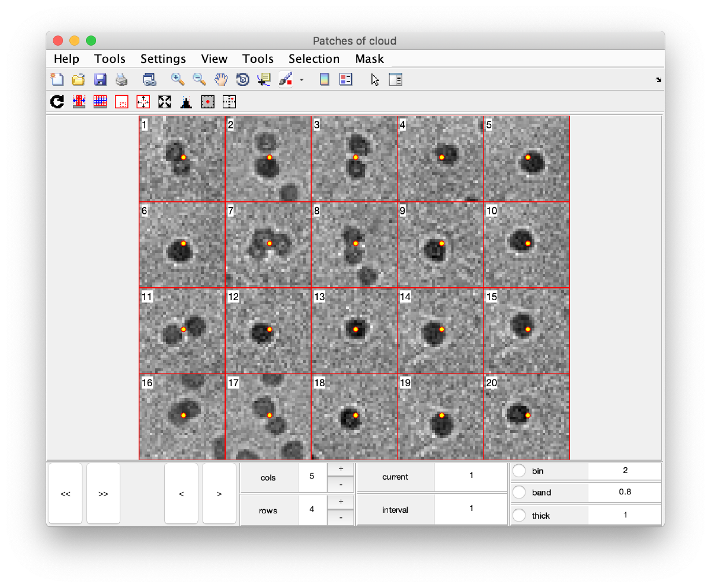
Task: Click the crosshair centering icon
Action: 143,101
